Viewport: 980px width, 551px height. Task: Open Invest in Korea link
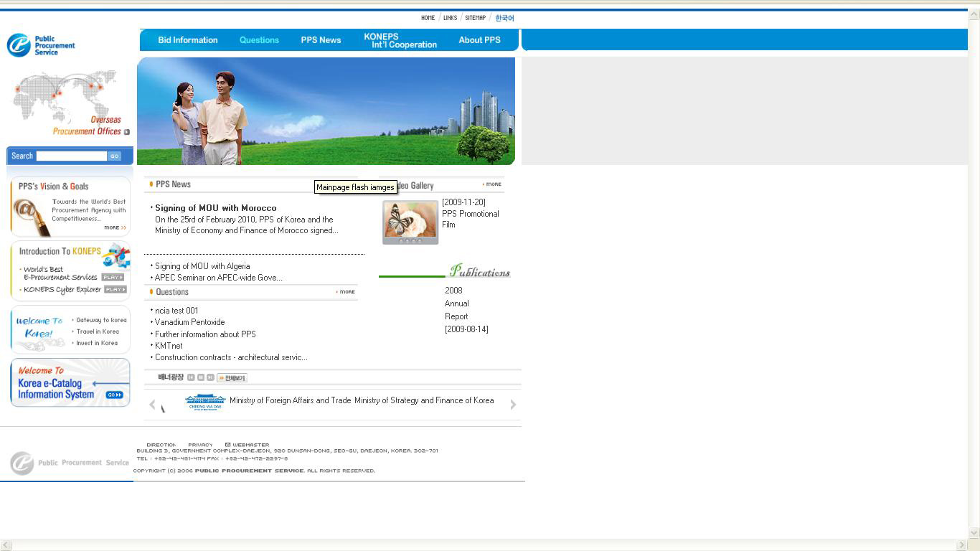pyautogui.click(x=96, y=343)
